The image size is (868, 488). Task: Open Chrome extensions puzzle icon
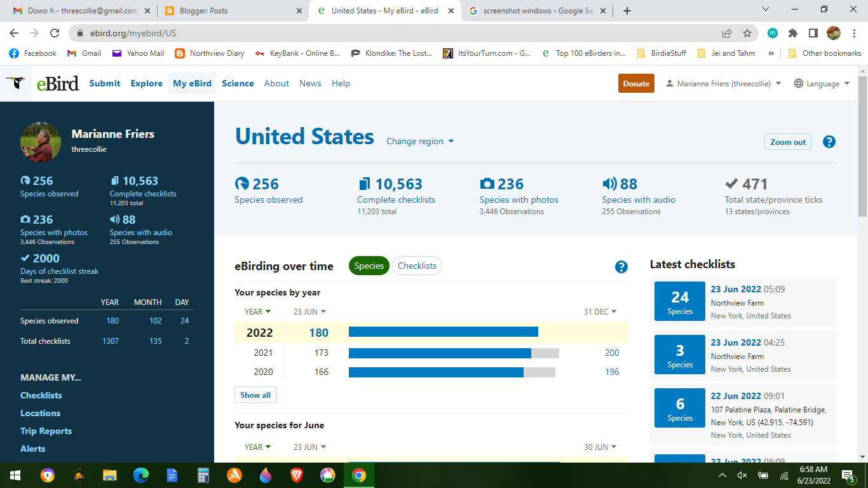click(x=793, y=33)
